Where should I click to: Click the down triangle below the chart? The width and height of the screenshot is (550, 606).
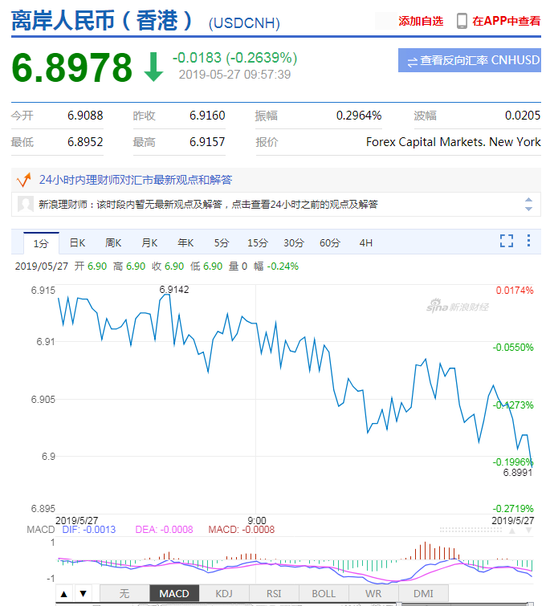83,594
